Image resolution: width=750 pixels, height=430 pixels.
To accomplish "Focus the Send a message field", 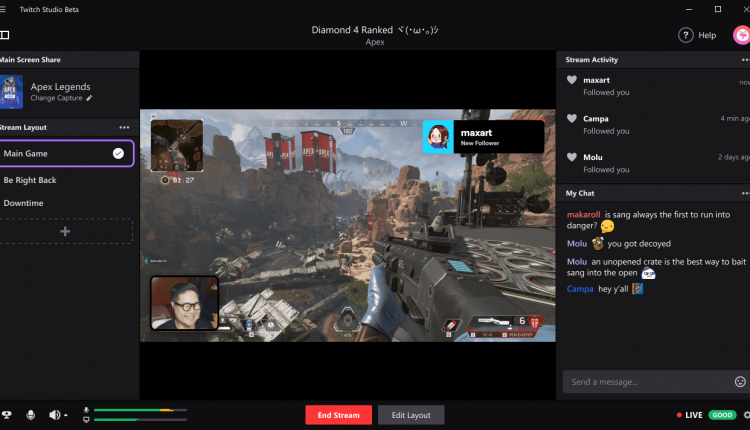I will coord(648,382).
